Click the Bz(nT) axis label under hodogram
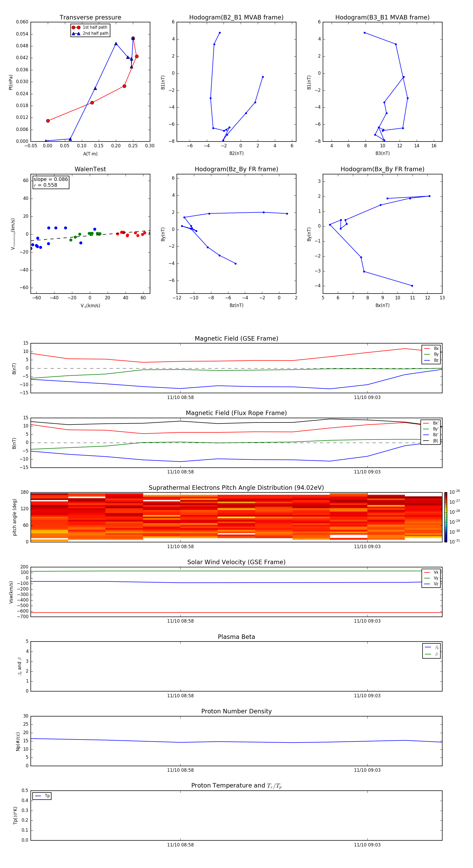The height and width of the screenshot is (868, 473). click(236, 305)
